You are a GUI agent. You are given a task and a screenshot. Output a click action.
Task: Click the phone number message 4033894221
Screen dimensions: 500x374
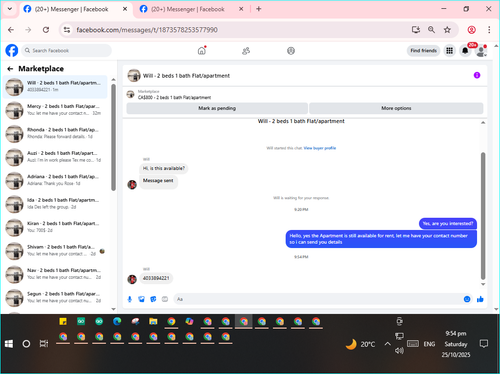tap(156, 278)
